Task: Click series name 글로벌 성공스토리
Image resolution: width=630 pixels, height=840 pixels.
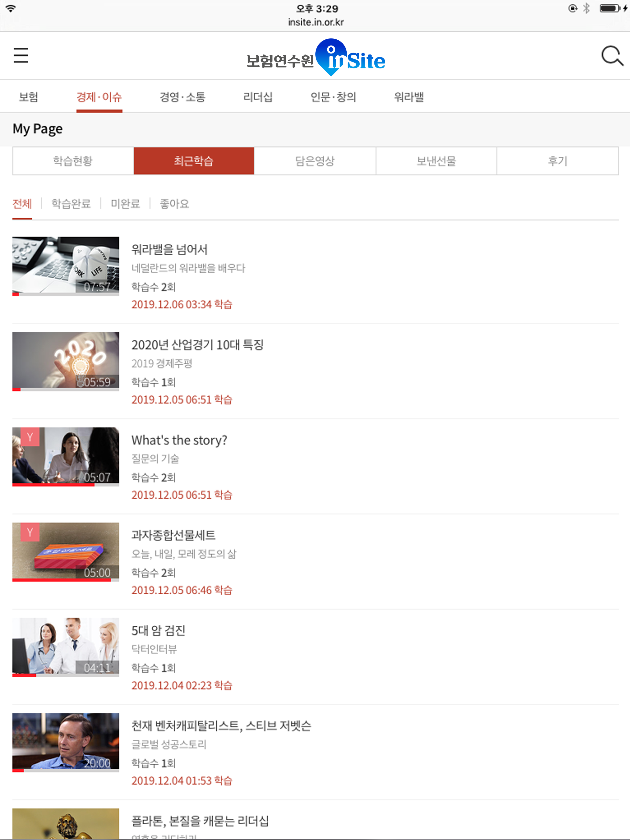Action: pyautogui.click(x=169, y=745)
